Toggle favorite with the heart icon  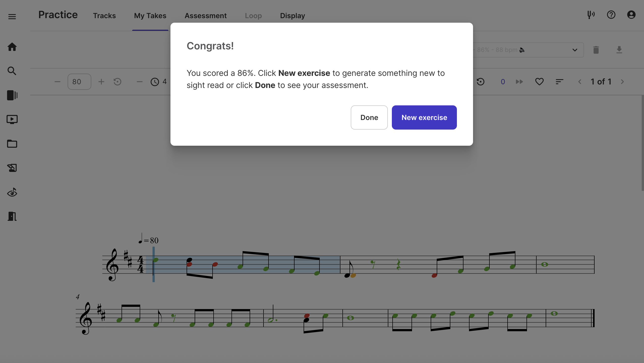(539, 81)
